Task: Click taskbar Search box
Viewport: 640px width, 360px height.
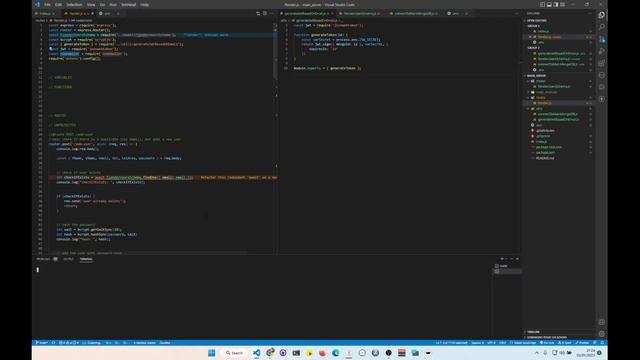Action: [x=234, y=353]
